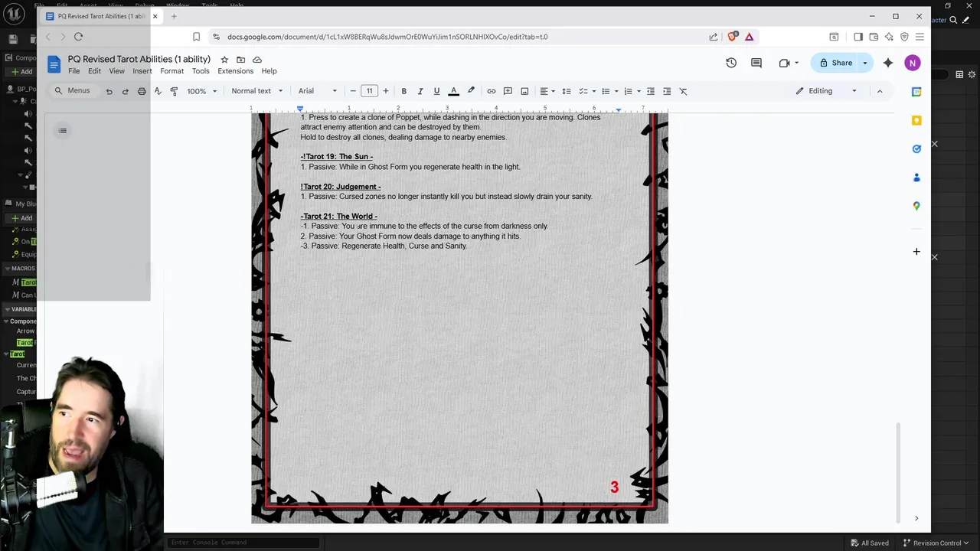The image size is (980, 551).
Task: Open the text color picker
Action: (453, 91)
